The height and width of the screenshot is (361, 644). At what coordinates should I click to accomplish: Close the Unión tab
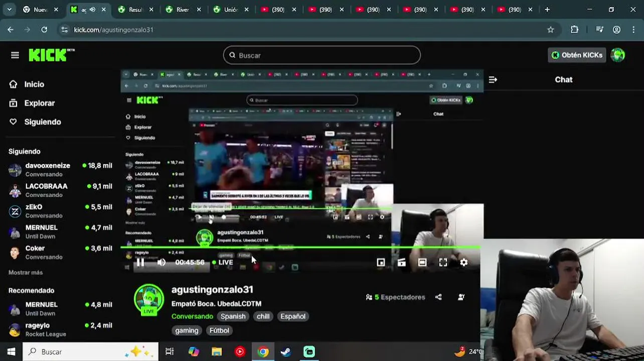(x=246, y=10)
